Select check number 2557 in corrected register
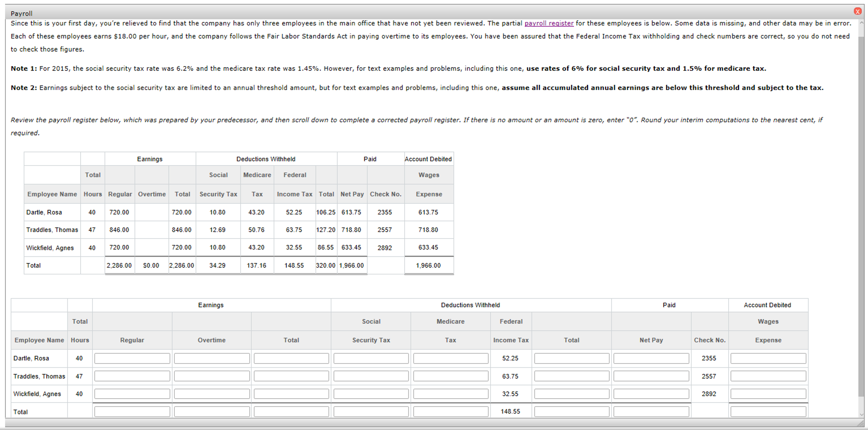The height and width of the screenshot is (430, 868). point(709,376)
